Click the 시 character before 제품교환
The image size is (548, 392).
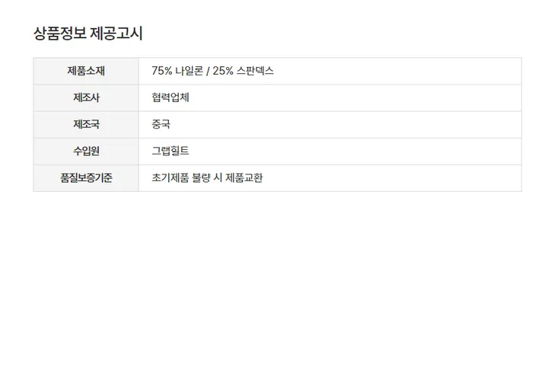click(x=219, y=177)
